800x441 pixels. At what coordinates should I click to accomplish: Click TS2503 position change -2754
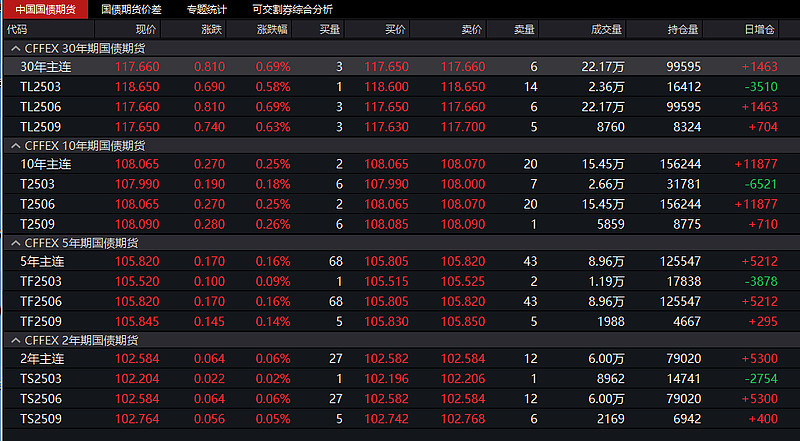point(761,379)
